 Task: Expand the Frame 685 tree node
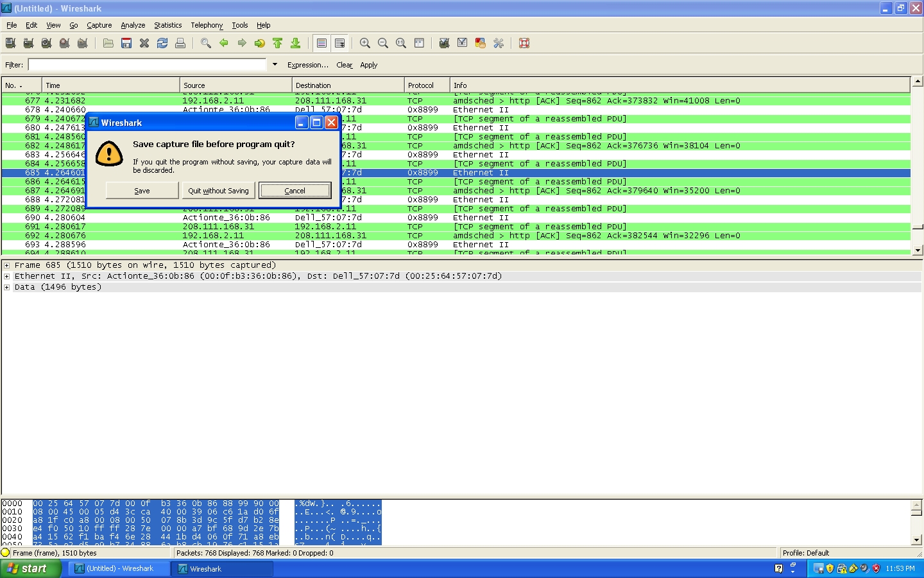click(x=7, y=265)
